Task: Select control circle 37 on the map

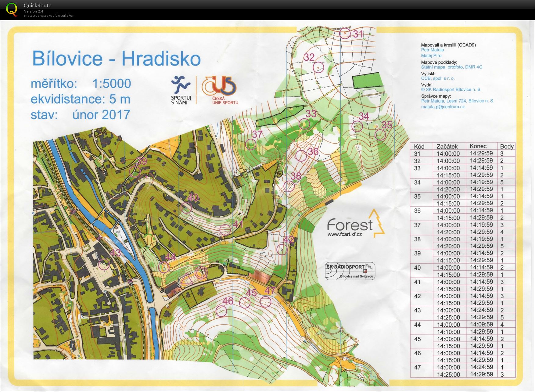Action: click(x=250, y=144)
